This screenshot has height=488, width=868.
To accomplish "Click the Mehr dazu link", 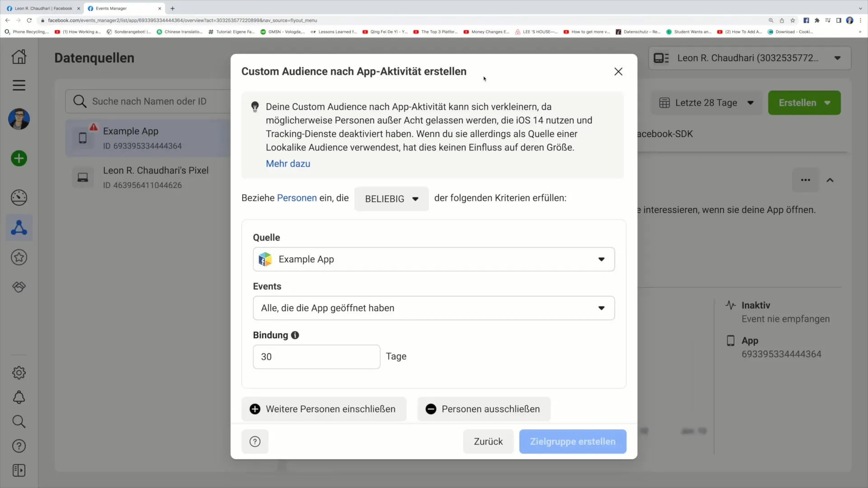I will pyautogui.click(x=288, y=164).
